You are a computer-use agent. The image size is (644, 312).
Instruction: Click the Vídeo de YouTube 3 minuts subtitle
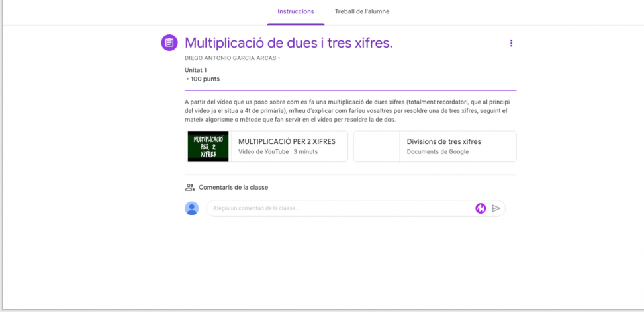(x=278, y=152)
